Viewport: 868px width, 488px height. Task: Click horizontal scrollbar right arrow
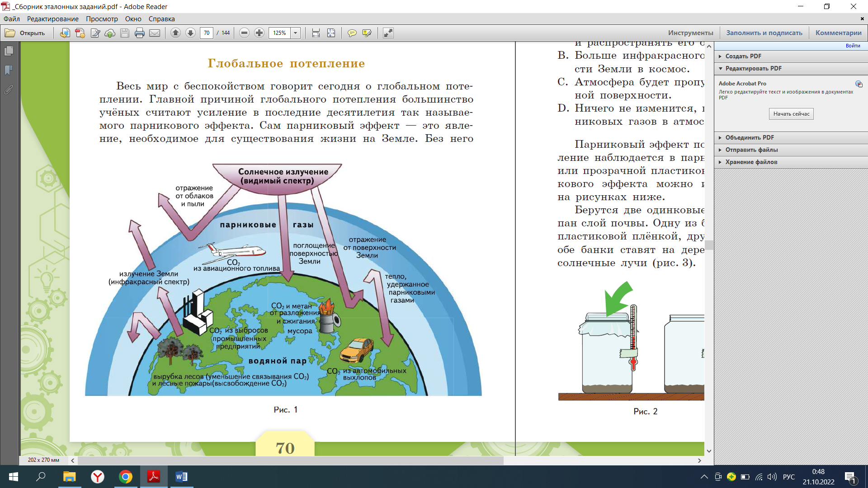699,460
